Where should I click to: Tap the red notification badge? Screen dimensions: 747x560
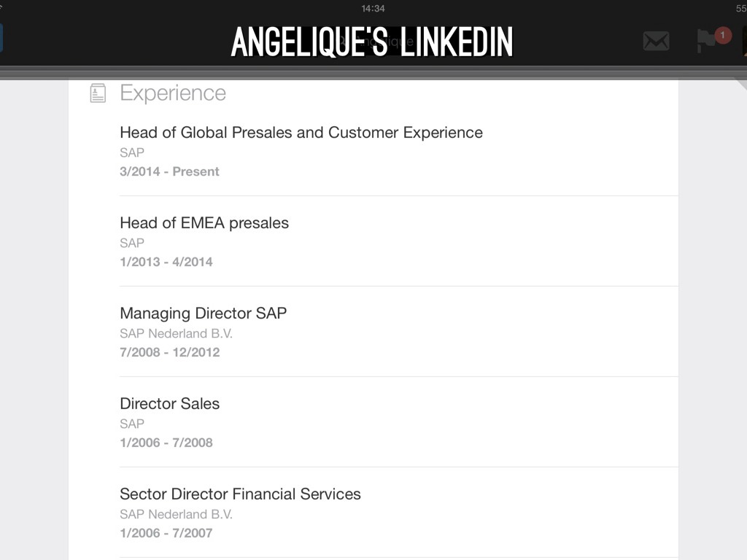coord(722,35)
